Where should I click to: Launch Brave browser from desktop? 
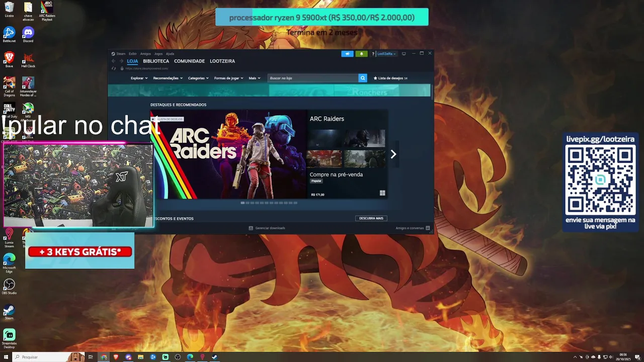tap(9, 60)
